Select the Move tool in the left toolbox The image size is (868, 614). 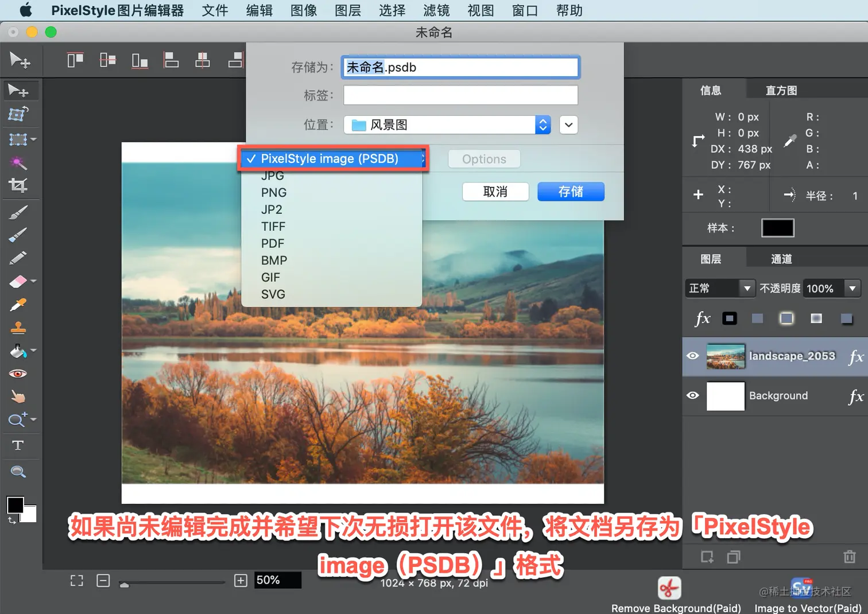click(18, 91)
